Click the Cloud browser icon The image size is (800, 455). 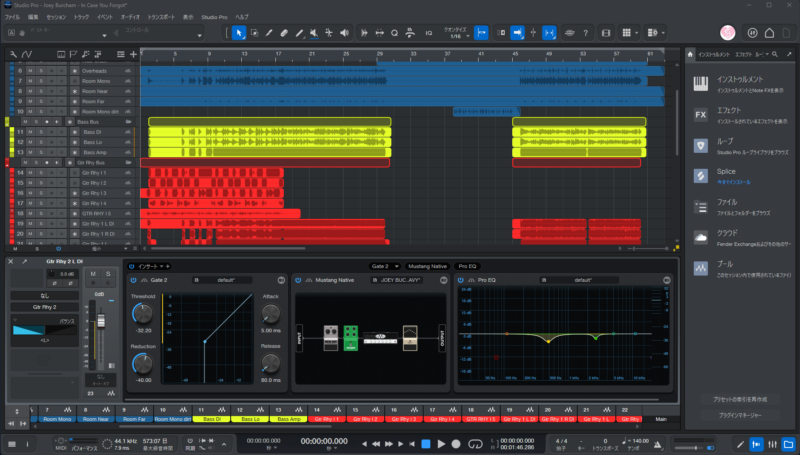[702, 237]
